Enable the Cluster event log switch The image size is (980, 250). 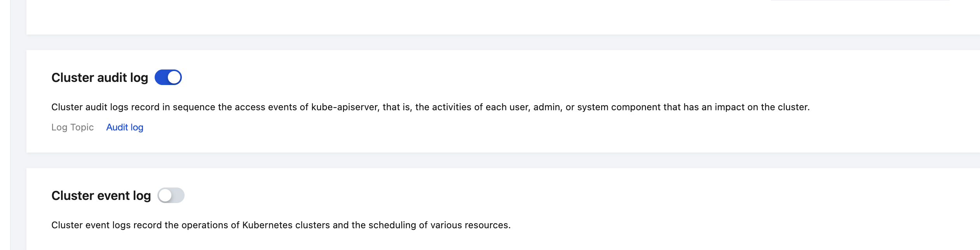[x=171, y=195]
